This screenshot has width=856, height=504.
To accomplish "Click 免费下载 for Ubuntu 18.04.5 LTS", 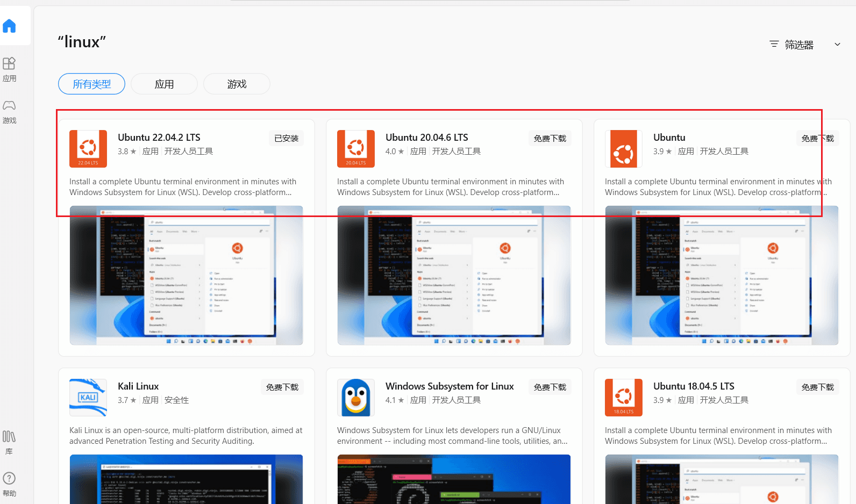I will click(x=817, y=387).
